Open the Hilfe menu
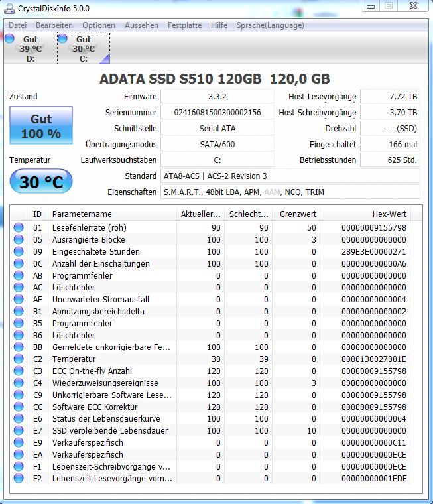 pyautogui.click(x=219, y=25)
